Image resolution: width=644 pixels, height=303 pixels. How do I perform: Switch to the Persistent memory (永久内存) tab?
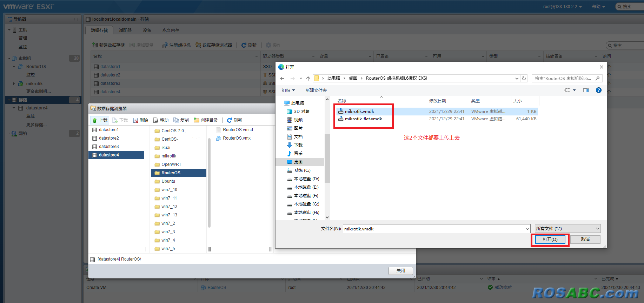(x=171, y=31)
